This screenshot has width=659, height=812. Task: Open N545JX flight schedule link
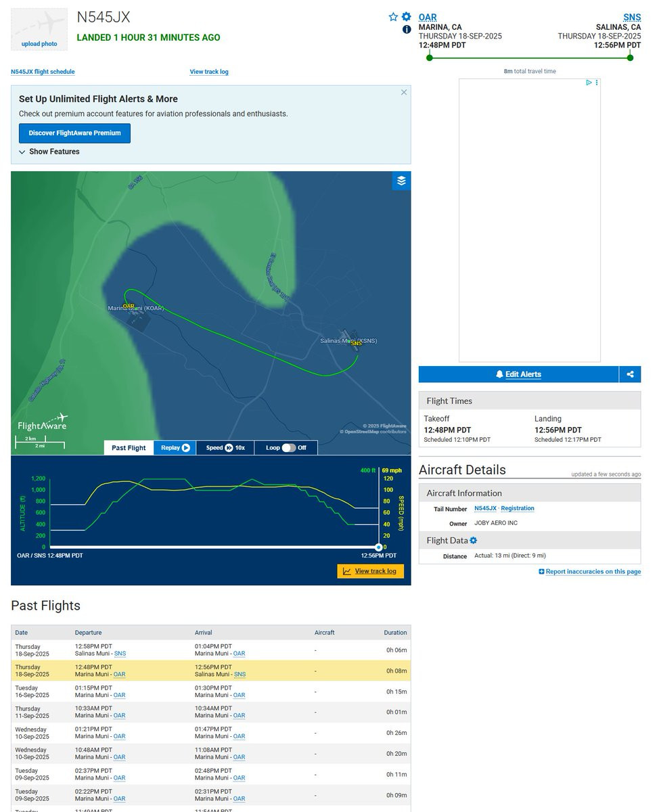coord(43,72)
